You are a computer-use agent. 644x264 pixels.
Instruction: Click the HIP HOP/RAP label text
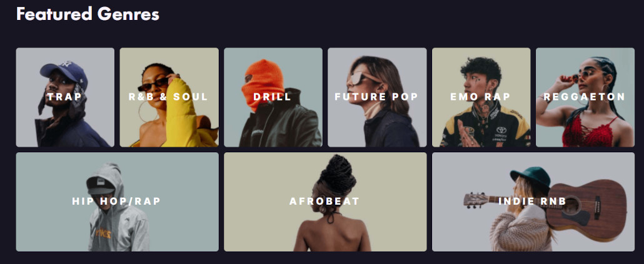[x=116, y=202]
